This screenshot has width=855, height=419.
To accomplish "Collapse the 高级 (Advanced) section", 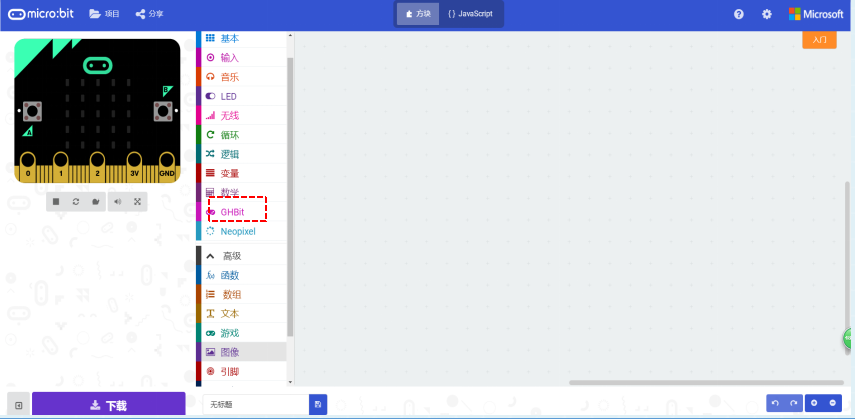I will pyautogui.click(x=241, y=256).
